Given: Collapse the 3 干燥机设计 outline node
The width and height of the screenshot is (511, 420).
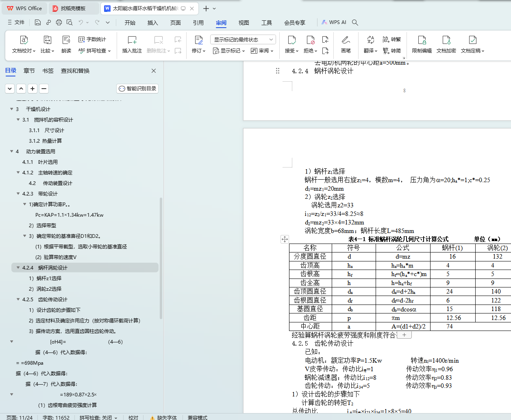Looking at the screenshot, I should [12, 109].
